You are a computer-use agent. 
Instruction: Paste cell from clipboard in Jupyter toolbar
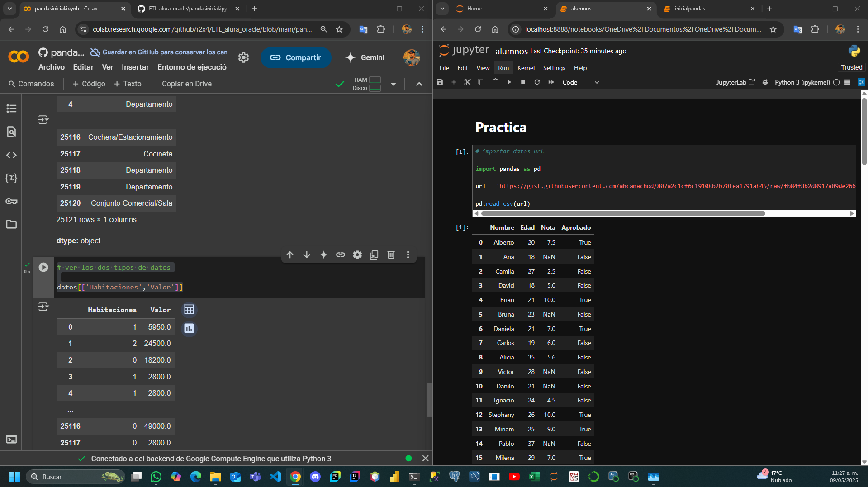[495, 82]
